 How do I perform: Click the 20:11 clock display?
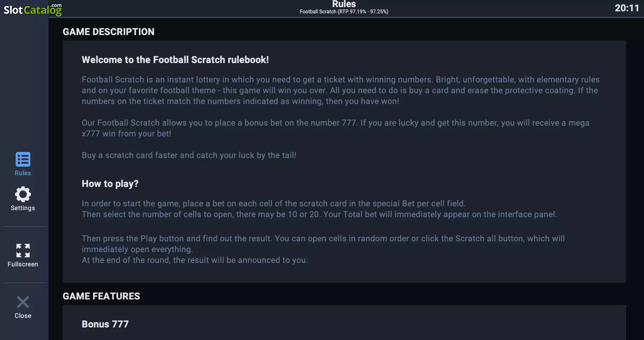tap(627, 8)
